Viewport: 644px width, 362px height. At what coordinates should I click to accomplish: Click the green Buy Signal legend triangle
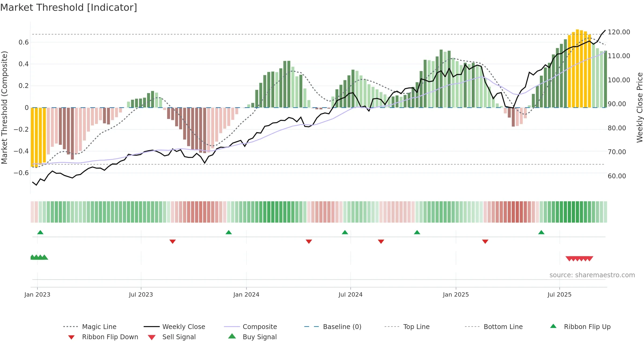(x=232, y=336)
